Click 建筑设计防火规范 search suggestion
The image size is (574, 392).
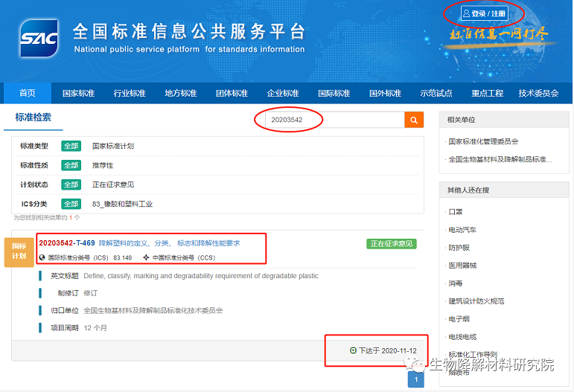point(476,301)
